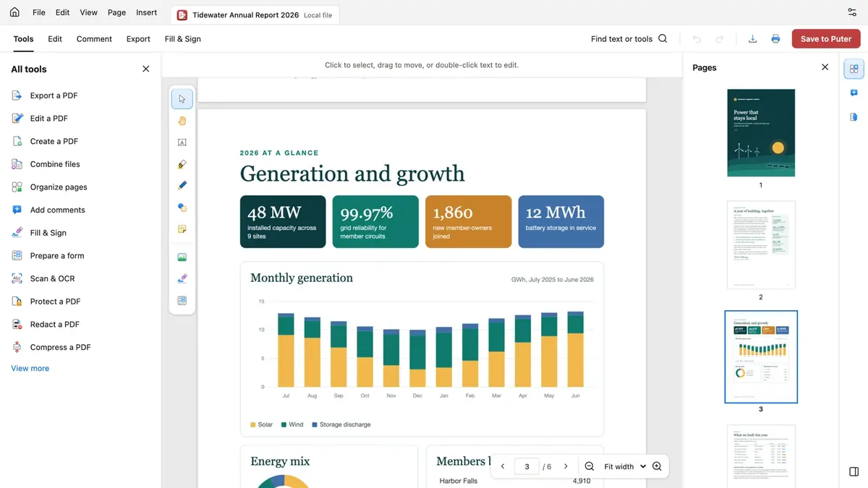
Task: Switch to the Export tab
Action: pyautogui.click(x=138, y=39)
